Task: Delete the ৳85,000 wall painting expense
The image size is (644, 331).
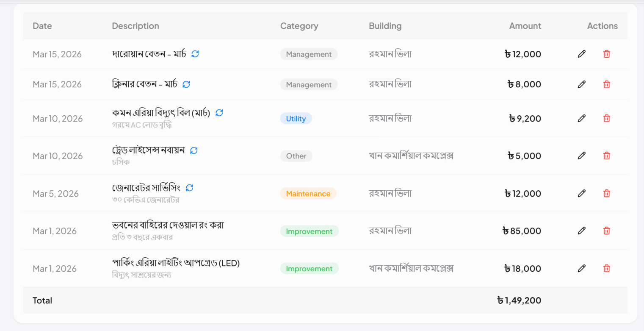Action: pos(606,231)
